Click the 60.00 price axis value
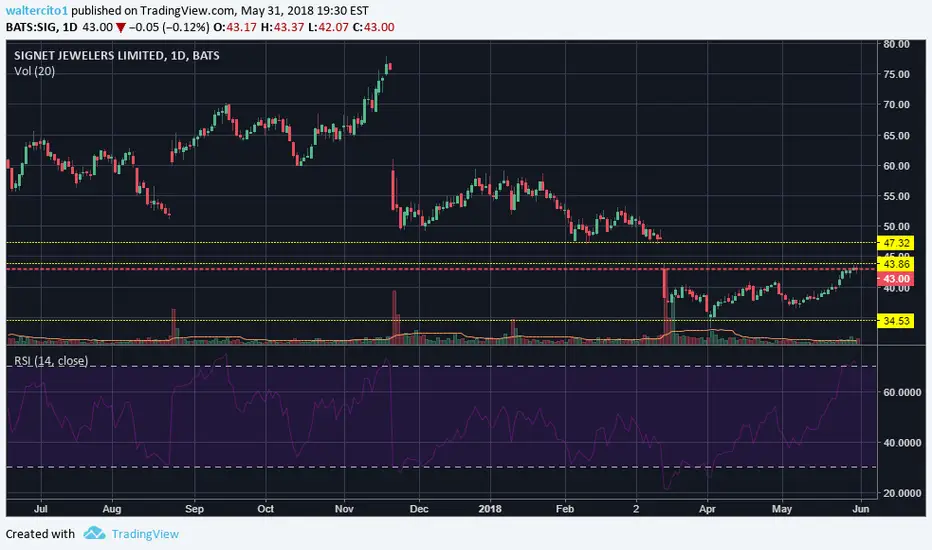This screenshot has height=550, width=932. pyautogui.click(x=896, y=166)
